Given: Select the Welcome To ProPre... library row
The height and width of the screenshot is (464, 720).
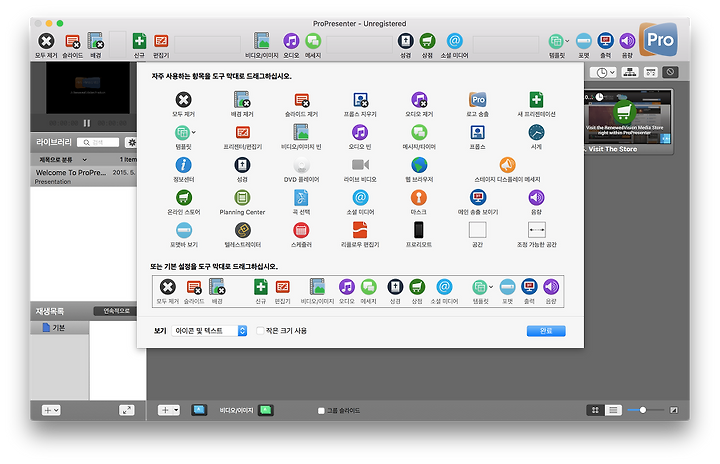Looking at the screenshot, I should [x=84, y=176].
